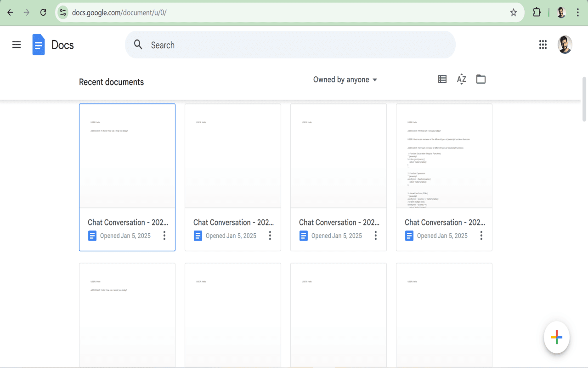The width and height of the screenshot is (588, 368).
Task: Open more options for the JavaScript document
Action: coord(481,236)
